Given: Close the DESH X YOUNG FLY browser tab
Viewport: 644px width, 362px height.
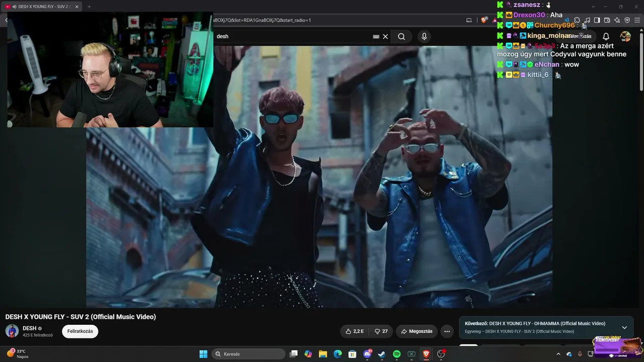Looking at the screenshot, I should (77, 7).
